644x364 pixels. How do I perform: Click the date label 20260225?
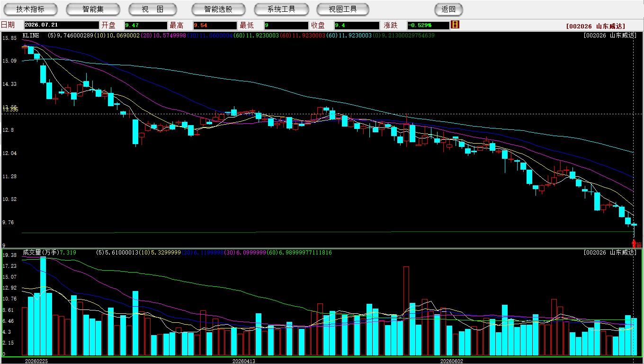pyautogui.click(x=36, y=361)
